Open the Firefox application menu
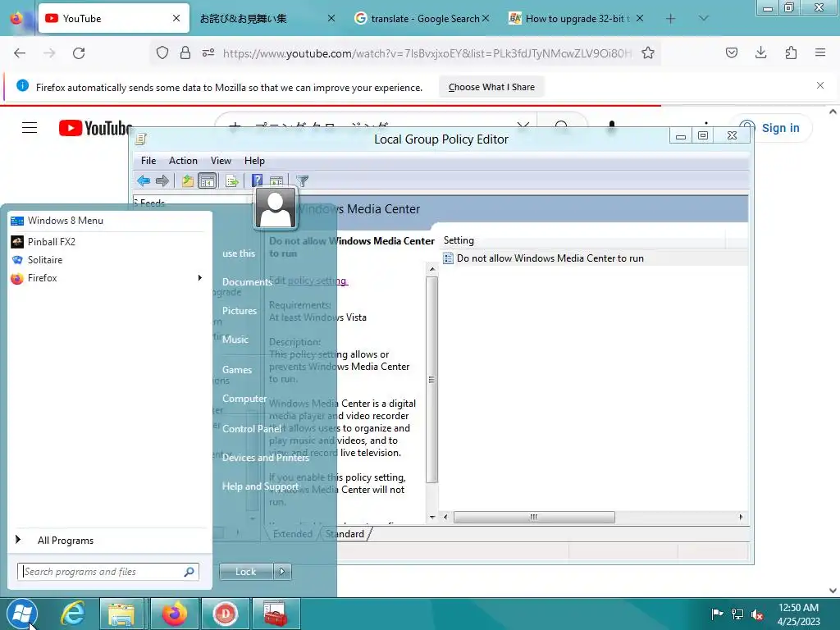The image size is (840, 630). point(820,52)
